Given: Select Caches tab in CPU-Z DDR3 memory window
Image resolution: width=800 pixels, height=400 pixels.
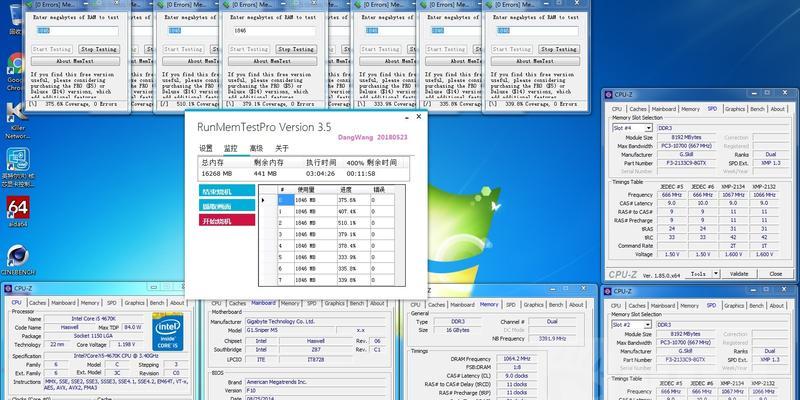Looking at the screenshot, I should [437, 305].
